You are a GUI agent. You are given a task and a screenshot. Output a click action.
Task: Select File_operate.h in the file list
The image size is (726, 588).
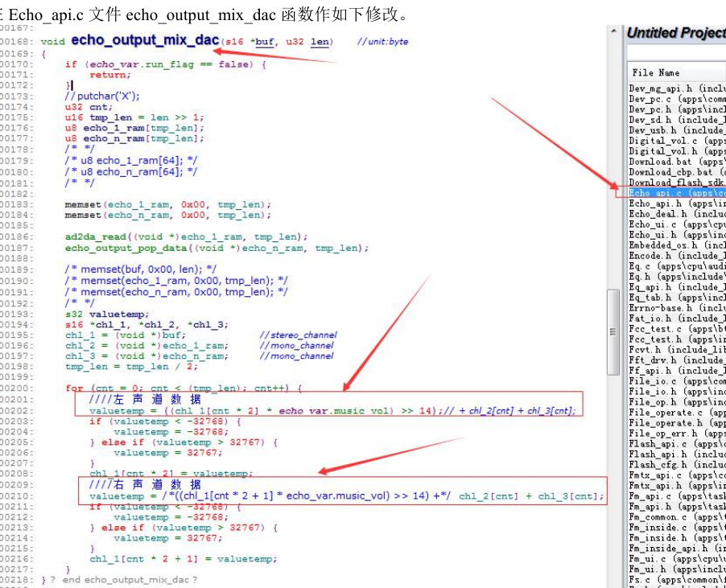pyautogui.click(x=677, y=423)
